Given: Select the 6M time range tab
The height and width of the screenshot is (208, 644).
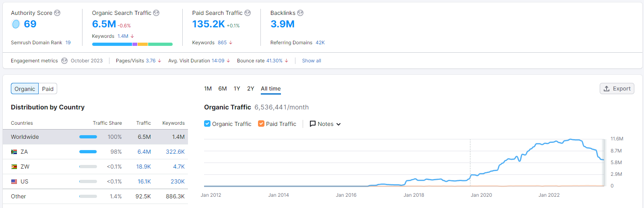Looking at the screenshot, I should click(x=223, y=89).
